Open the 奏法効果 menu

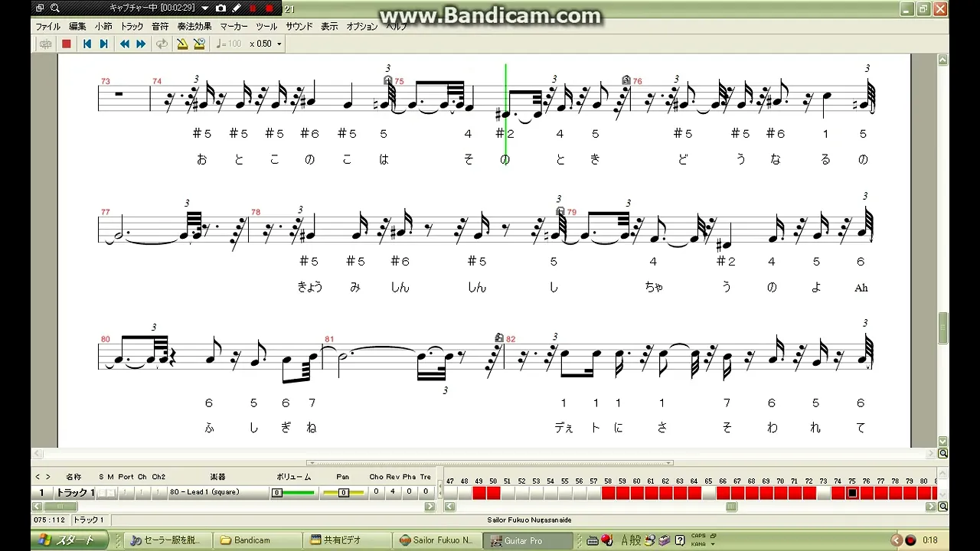(194, 26)
